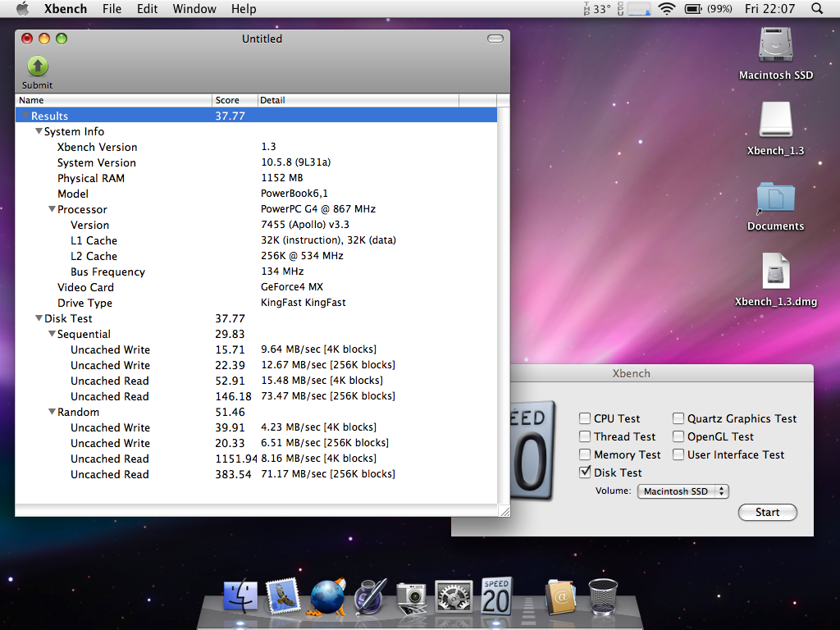
Task: Select the Video Card GeForce4 MX row
Action: coord(256,287)
